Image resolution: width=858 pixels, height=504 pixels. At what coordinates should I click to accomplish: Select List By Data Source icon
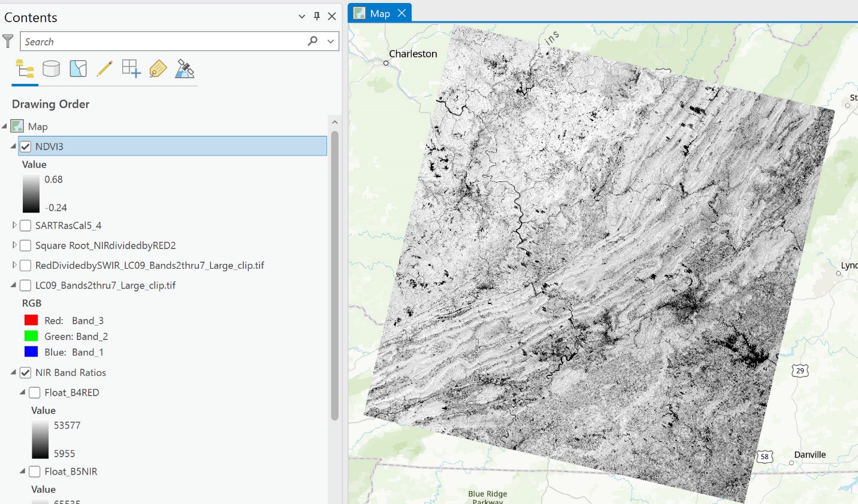(x=51, y=69)
